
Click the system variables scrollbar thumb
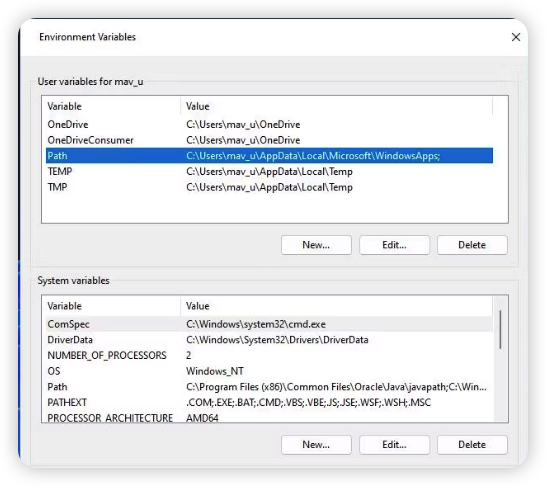pos(500,330)
